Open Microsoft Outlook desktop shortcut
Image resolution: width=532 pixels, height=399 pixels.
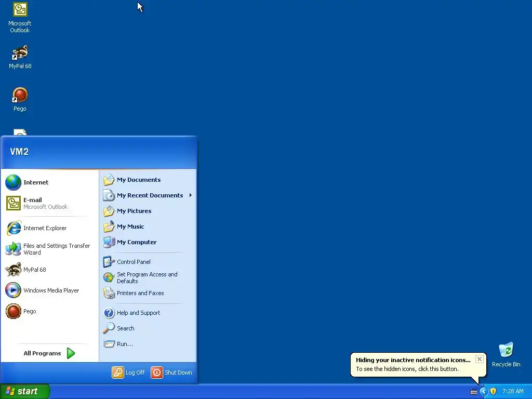[20, 18]
